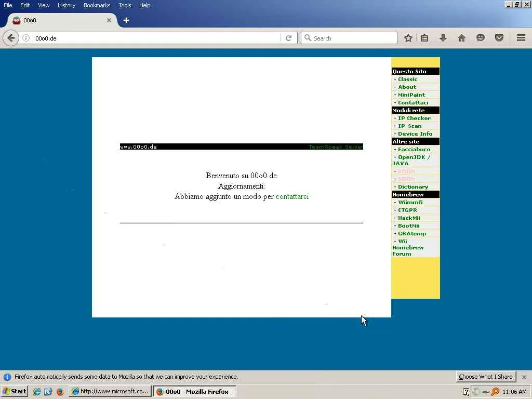Click the system tray clock
The image size is (532, 399).
(514, 392)
